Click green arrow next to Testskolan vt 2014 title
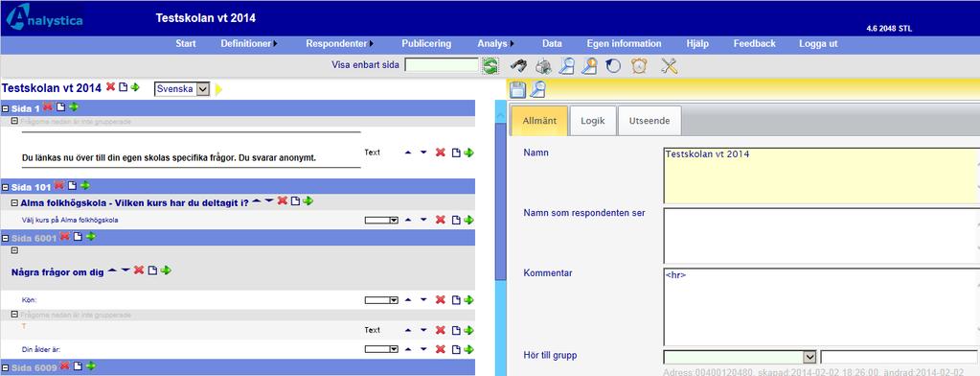Viewport: 980px width, 376px height. click(135, 87)
